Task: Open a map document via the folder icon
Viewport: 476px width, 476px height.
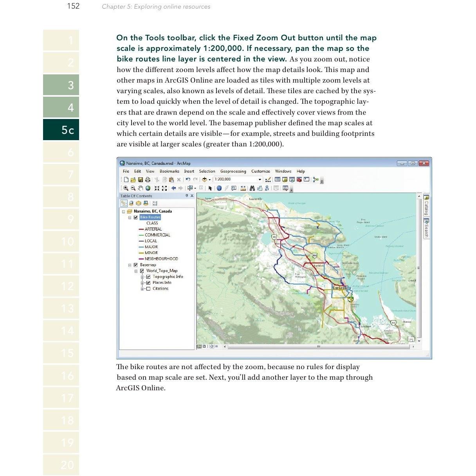Action: [x=133, y=180]
